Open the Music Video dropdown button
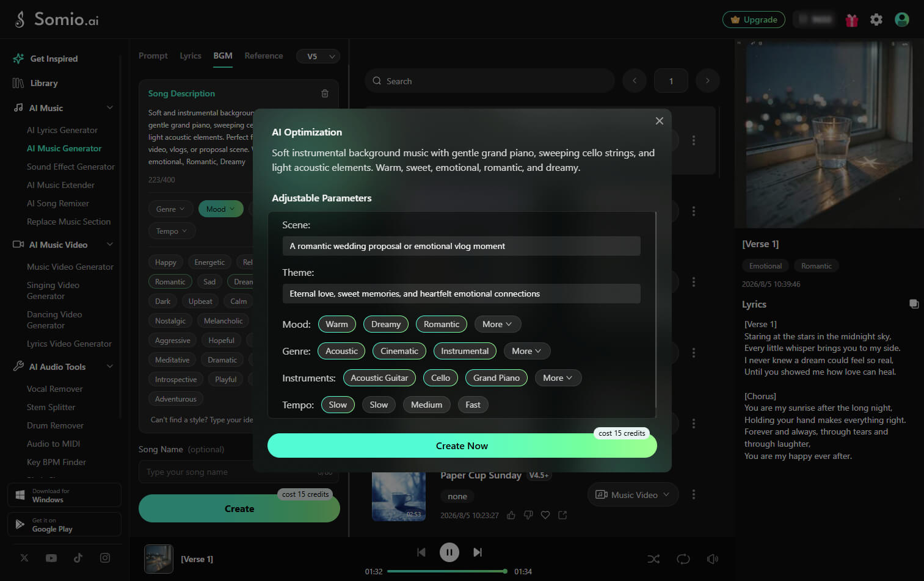The image size is (924, 581). pos(633,495)
